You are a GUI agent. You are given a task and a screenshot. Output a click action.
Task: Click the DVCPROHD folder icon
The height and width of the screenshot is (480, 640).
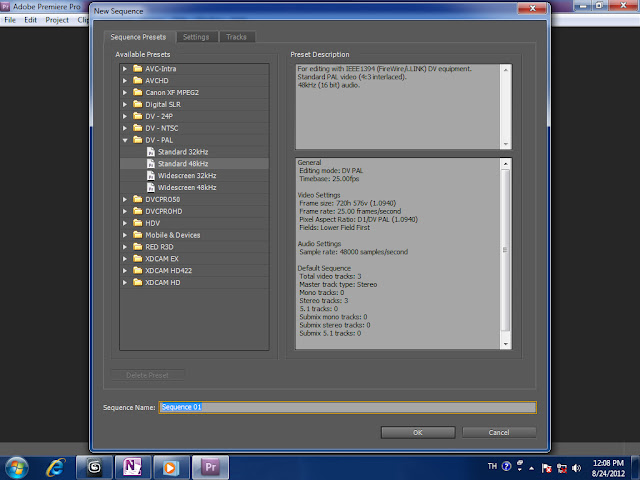coord(138,211)
